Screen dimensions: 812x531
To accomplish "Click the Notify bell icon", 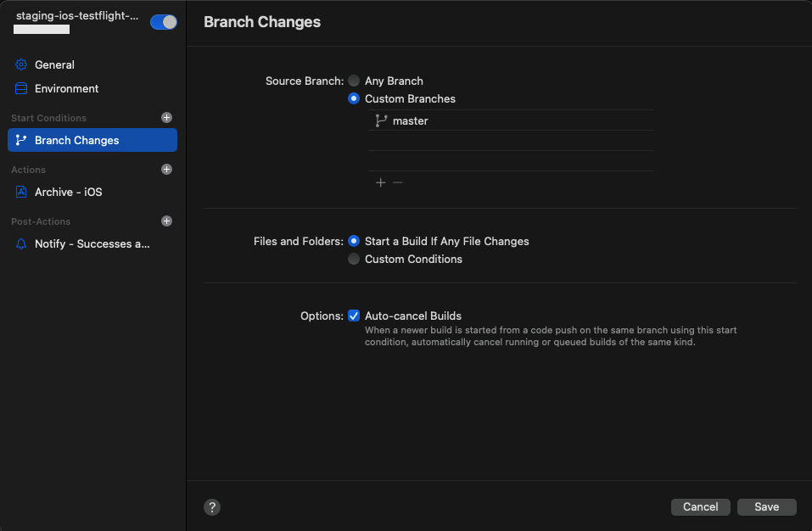I will (21, 244).
